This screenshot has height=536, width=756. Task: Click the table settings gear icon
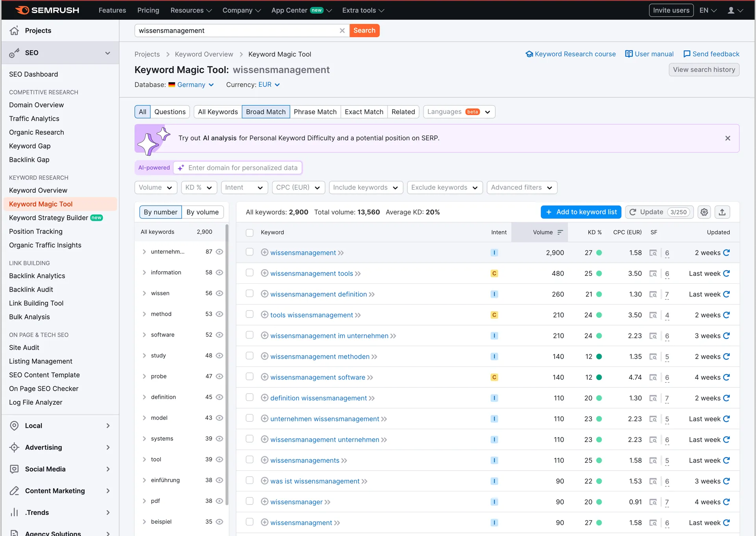704,212
